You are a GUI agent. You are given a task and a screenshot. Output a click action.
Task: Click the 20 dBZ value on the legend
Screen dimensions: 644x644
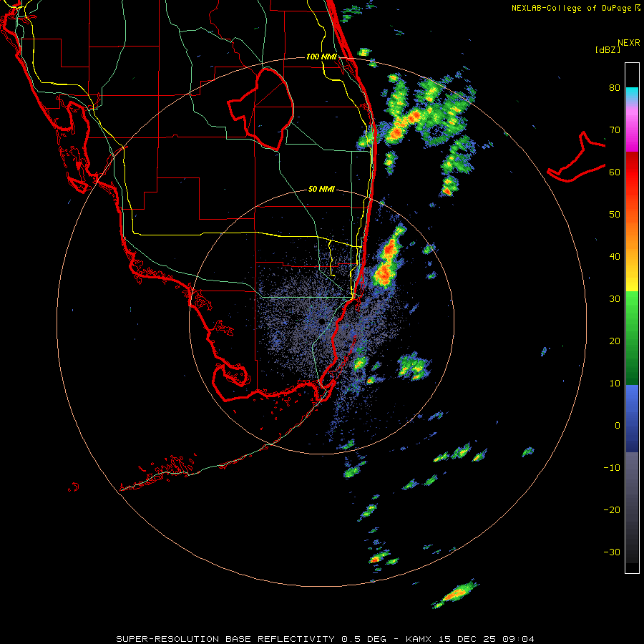click(615, 341)
